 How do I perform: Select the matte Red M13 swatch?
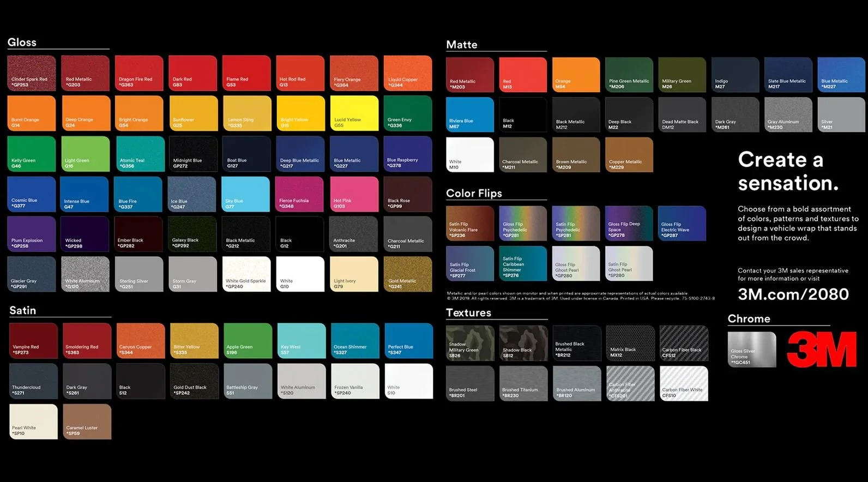tap(523, 75)
